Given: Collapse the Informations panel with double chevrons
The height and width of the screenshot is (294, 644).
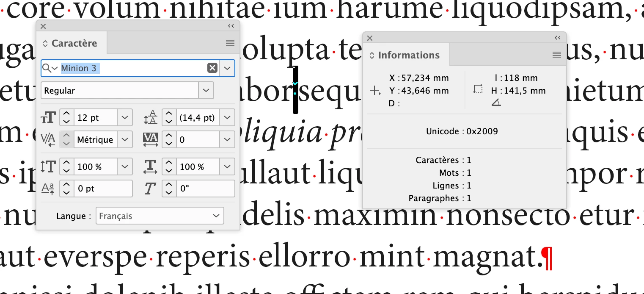Looking at the screenshot, I should (x=558, y=38).
